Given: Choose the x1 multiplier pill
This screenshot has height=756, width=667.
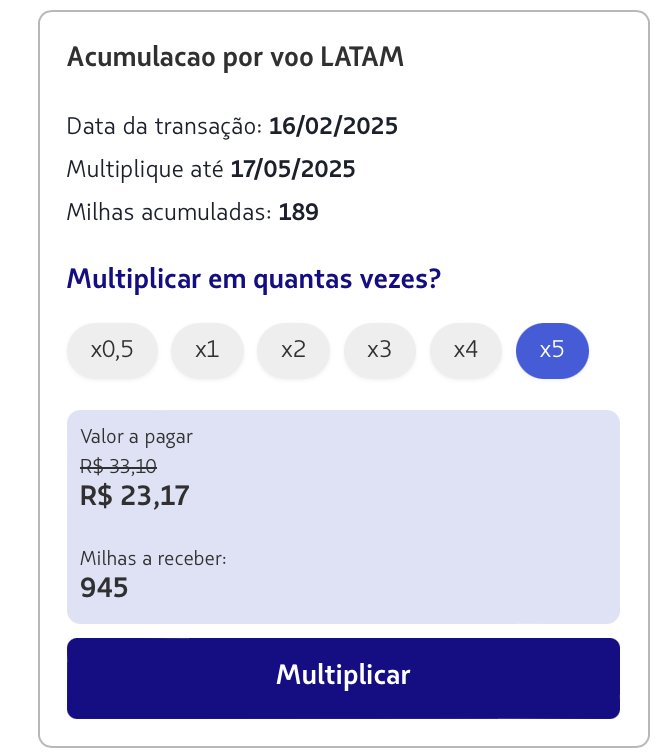Looking at the screenshot, I should click(207, 350).
